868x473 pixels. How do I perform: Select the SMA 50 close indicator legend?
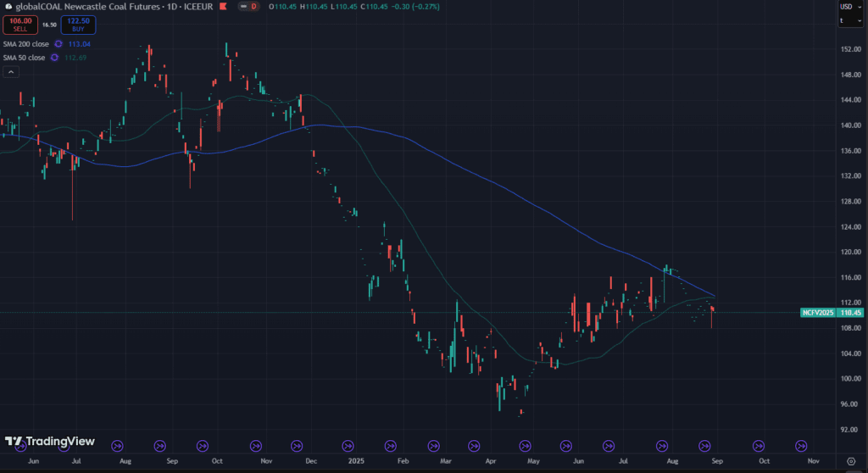click(x=24, y=58)
